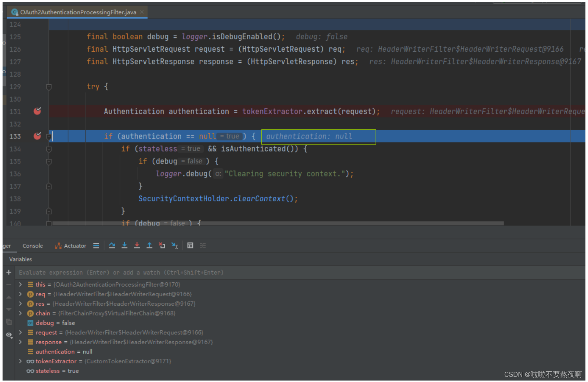Image resolution: width=588 pixels, height=382 pixels.
Task: Click the plus icon to add a watch
Action: tap(9, 272)
